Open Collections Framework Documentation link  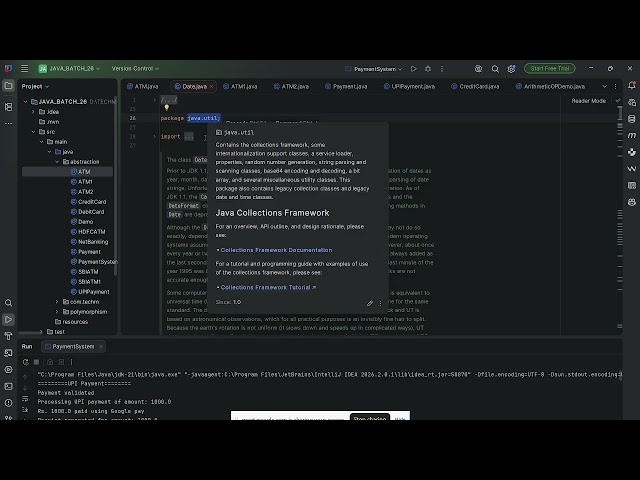[x=276, y=250]
